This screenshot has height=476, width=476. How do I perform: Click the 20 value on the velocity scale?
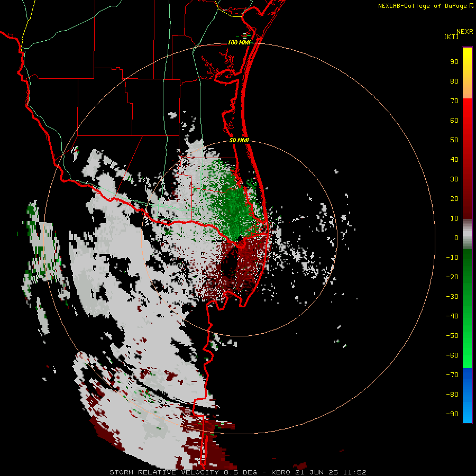coord(454,199)
